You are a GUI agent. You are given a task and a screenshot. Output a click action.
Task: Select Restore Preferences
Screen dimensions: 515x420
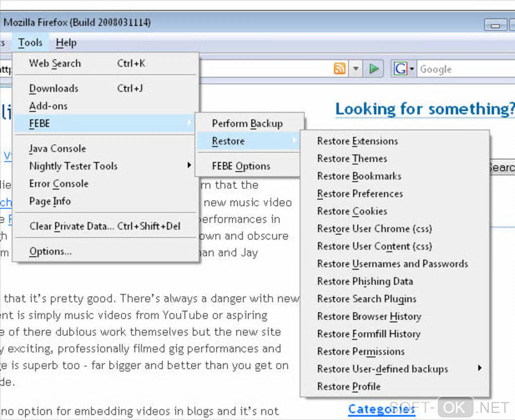[x=395, y=194]
